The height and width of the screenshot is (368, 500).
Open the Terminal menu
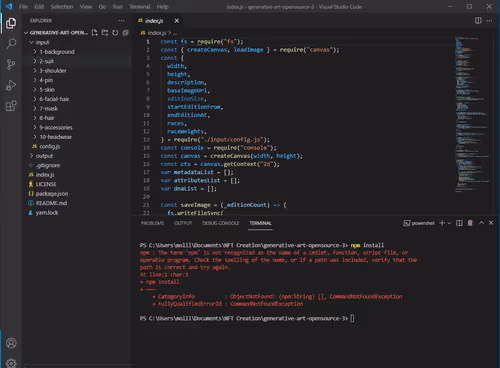139,7
